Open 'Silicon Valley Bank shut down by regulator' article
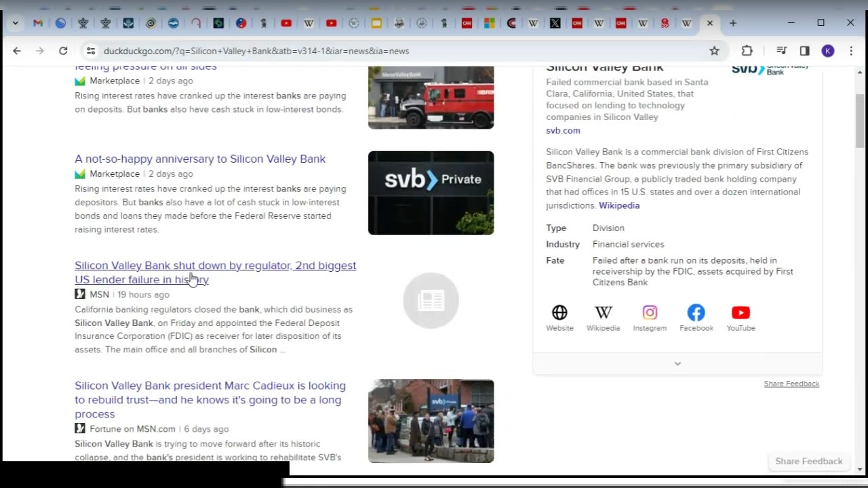The height and width of the screenshot is (488, 868). point(215,272)
